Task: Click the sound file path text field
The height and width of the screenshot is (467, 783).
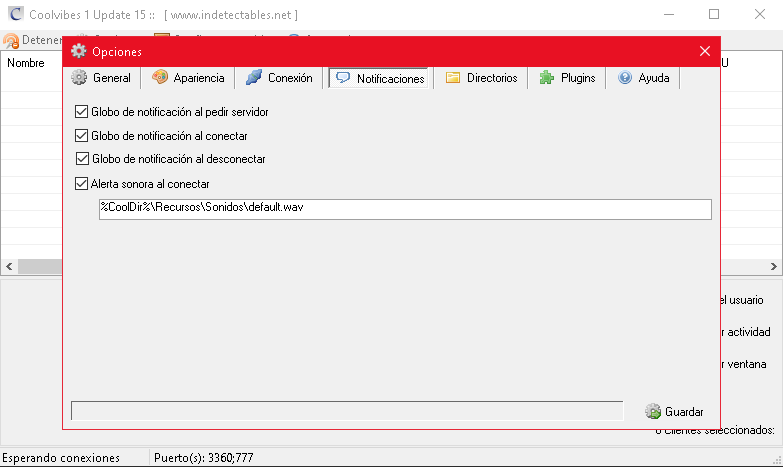Action: (x=404, y=209)
